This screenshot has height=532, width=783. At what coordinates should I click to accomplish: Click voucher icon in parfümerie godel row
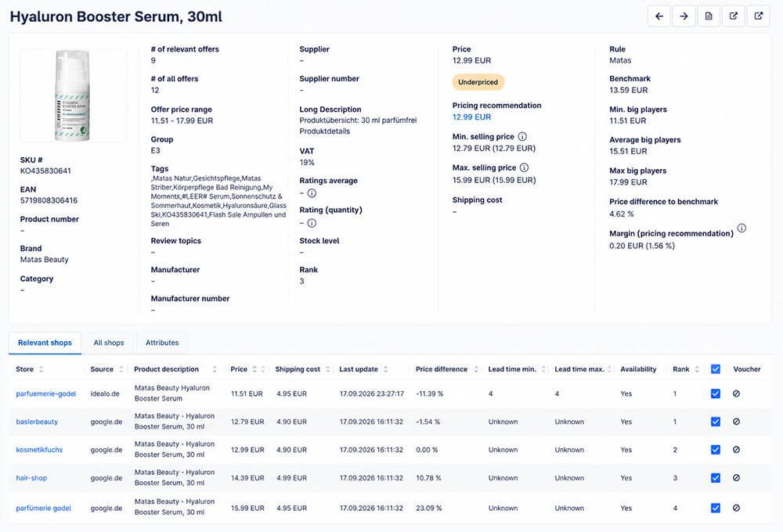pos(736,508)
